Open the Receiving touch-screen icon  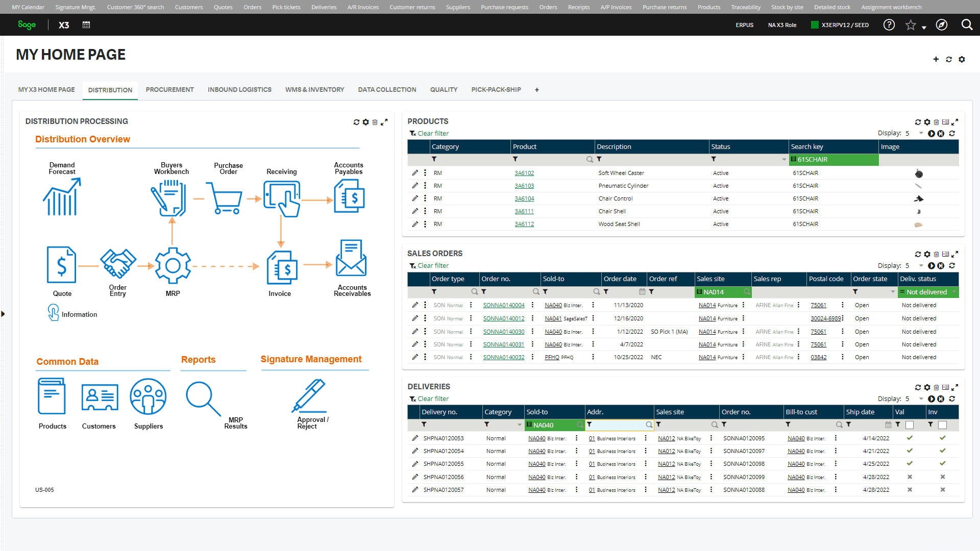[282, 199]
